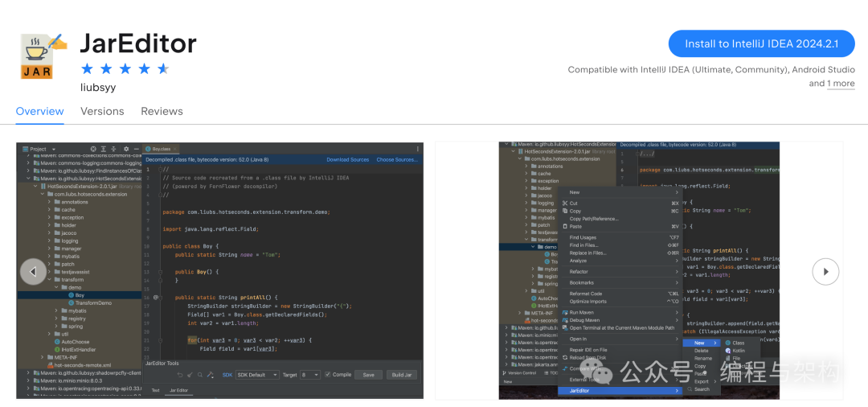Screen dimensions: 868x407
Task: Expand the annotations folder in the Boy.class screenshot
Action: 49,202
